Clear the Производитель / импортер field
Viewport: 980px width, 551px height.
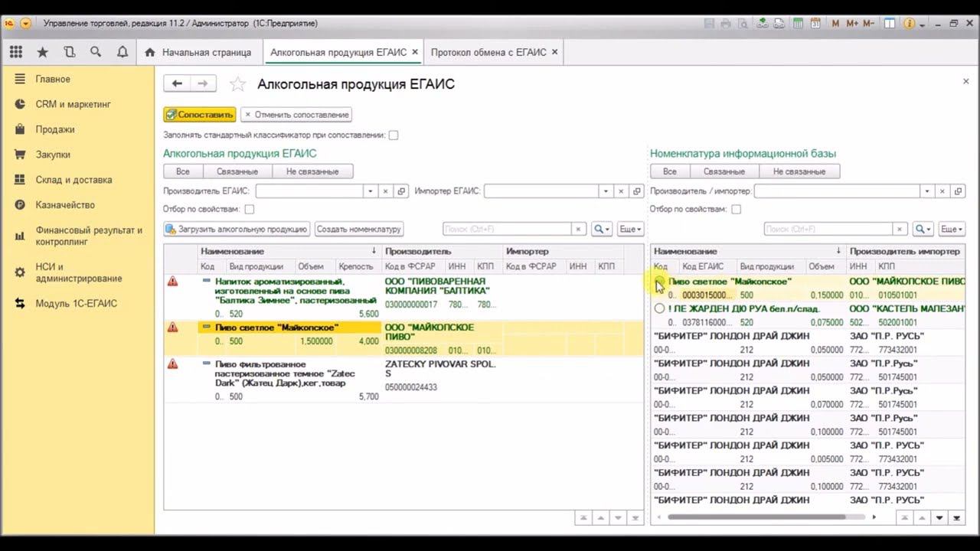(x=943, y=191)
